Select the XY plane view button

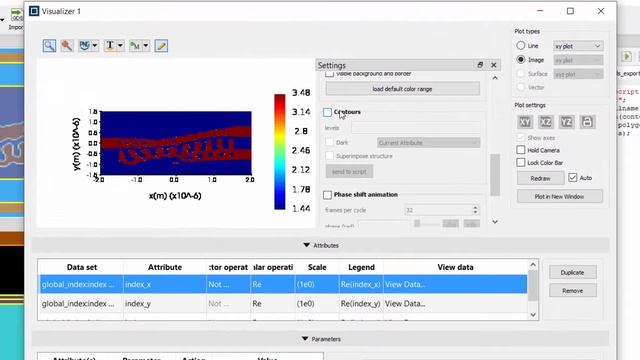[x=525, y=122]
